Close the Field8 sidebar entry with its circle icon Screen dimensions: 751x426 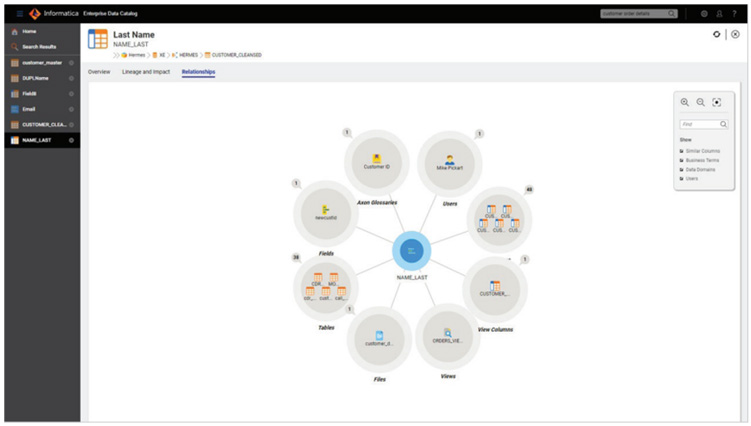click(x=71, y=93)
